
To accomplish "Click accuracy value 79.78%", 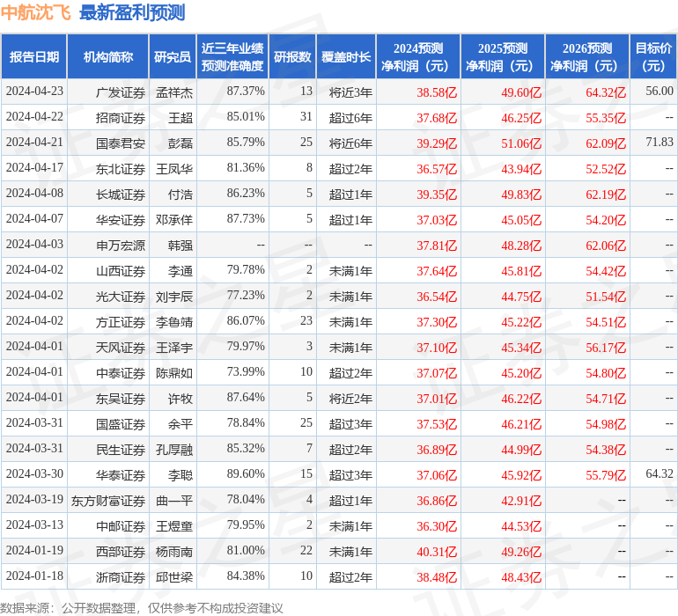I will tap(246, 270).
